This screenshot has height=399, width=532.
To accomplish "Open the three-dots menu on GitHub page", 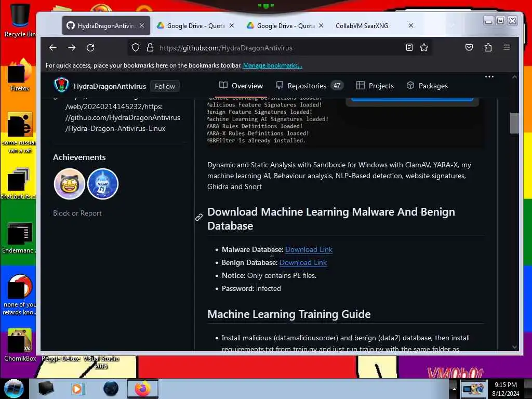I will [489, 77].
